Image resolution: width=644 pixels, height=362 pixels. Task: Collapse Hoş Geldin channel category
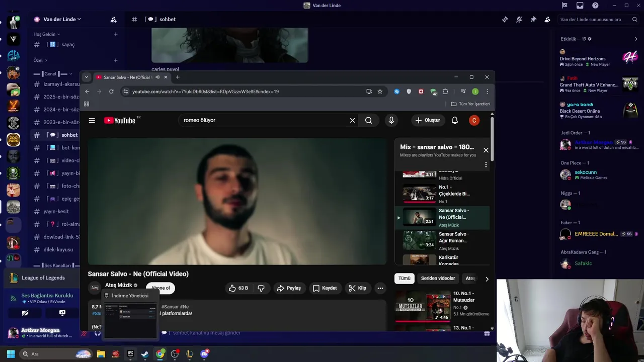click(x=46, y=34)
